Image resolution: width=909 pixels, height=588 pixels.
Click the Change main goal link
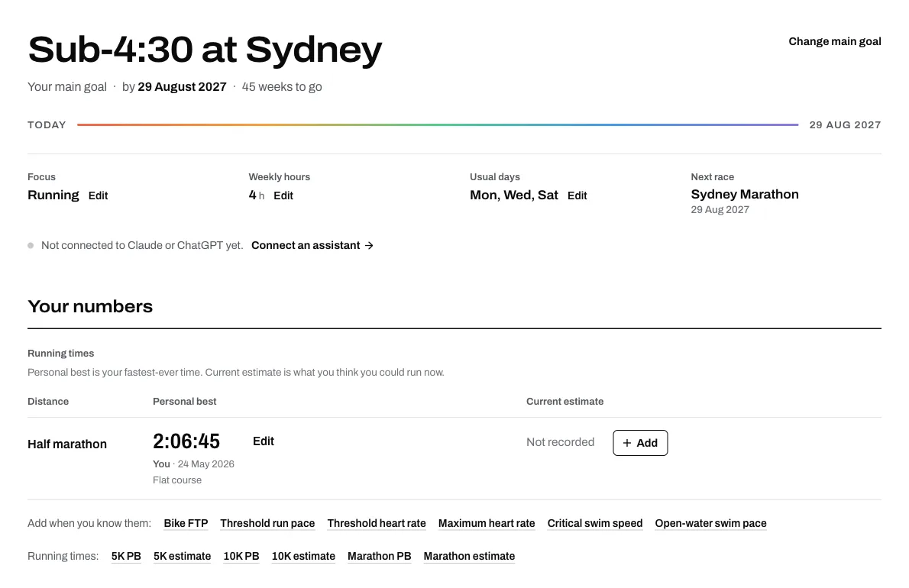834,42
